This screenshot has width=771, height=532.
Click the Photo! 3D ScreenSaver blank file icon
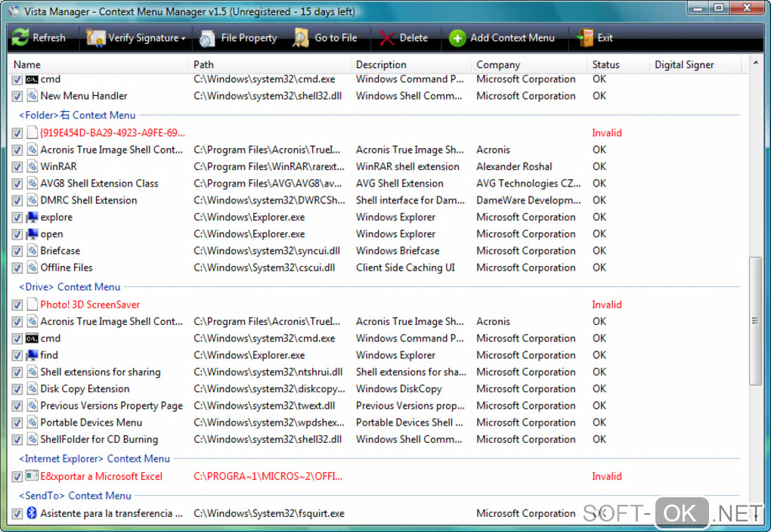tap(33, 304)
